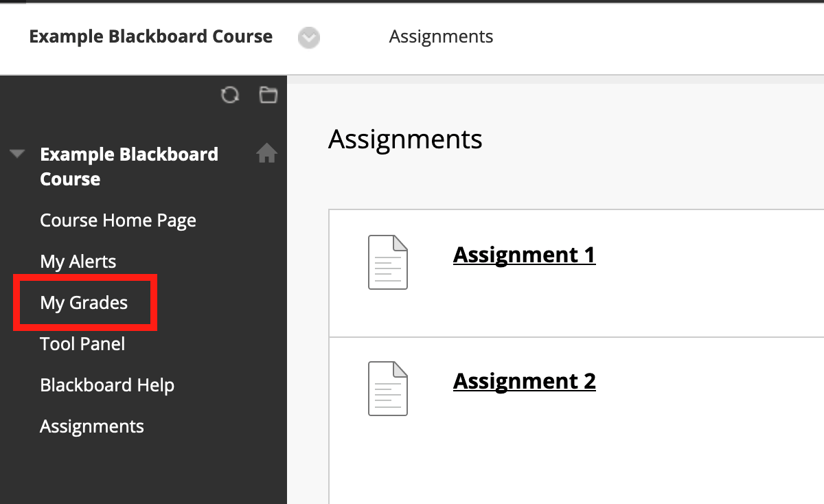This screenshot has width=824, height=504.
Task: Open Blackboard Help from the sidebar
Action: pyautogui.click(x=107, y=385)
